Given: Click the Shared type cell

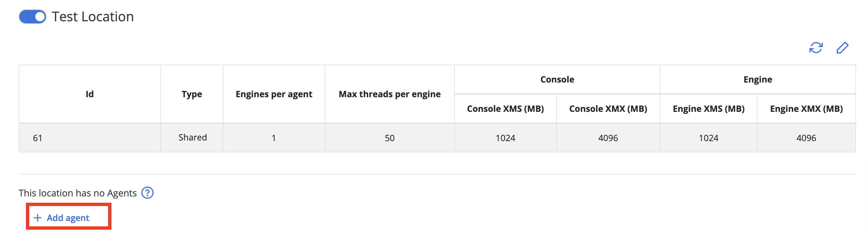Looking at the screenshot, I should point(193,137).
